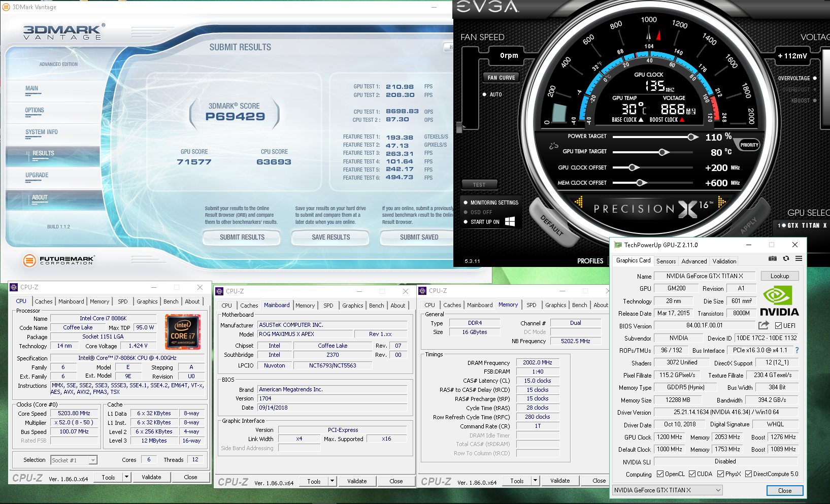The width and height of the screenshot is (830, 504).
Task: Click the Intel Core i7 badge in CPU-Z
Action: (183, 332)
